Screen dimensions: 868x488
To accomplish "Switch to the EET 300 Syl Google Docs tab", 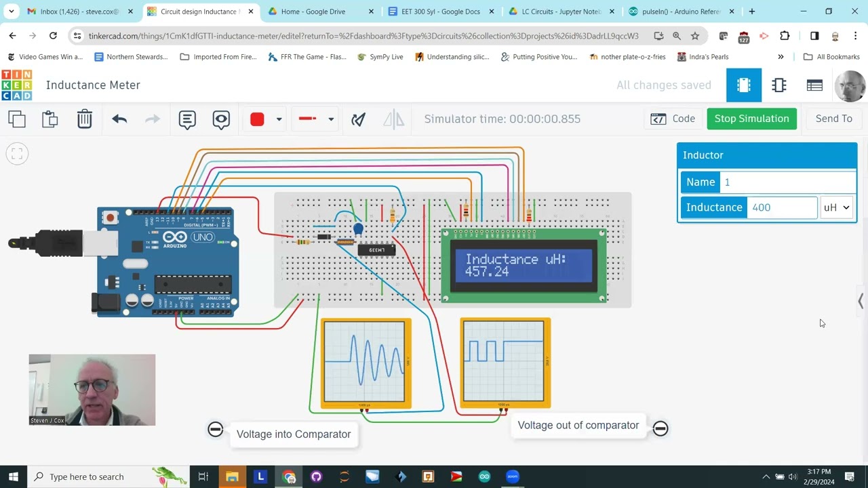I will [440, 12].
